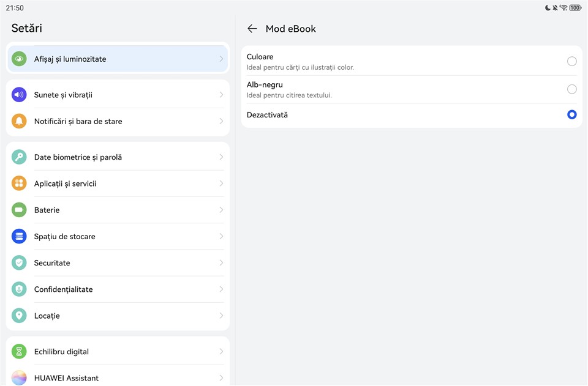The width and height of the screenshot is (588, 386).
Task: Click the chevron next to Echilibru digital
Action: pyautogui.click(x=221, y=352)
